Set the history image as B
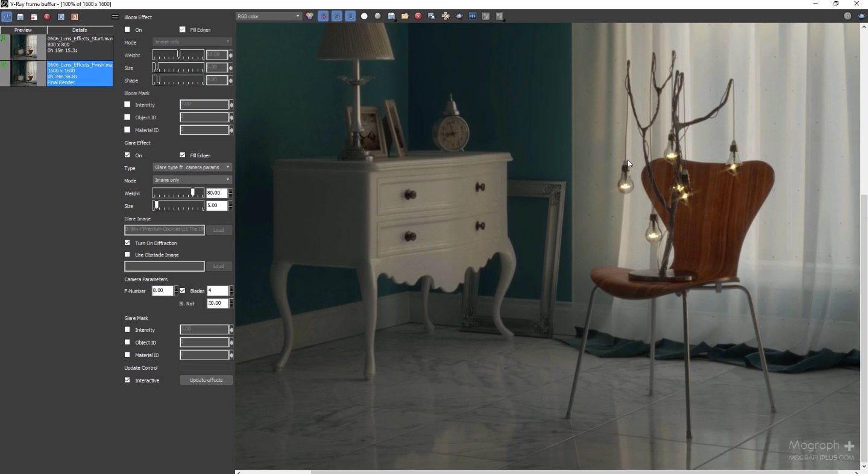868x474 pixels. click(75, 17)
